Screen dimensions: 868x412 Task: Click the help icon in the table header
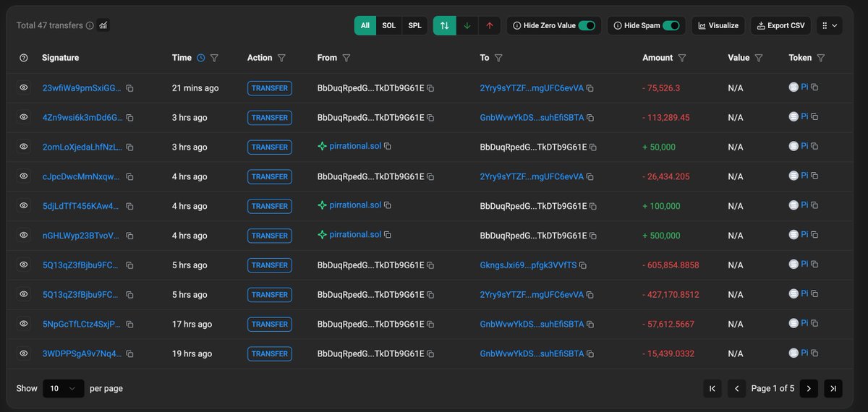tap(24, 58)
